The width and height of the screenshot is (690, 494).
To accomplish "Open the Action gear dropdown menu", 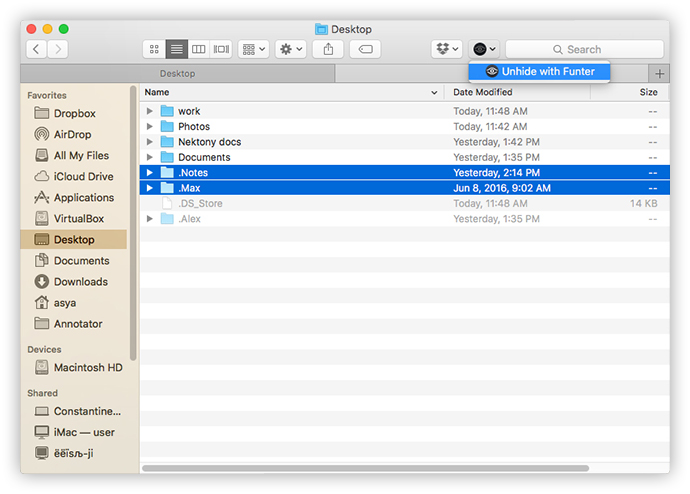I will click(x=291, y=49).
